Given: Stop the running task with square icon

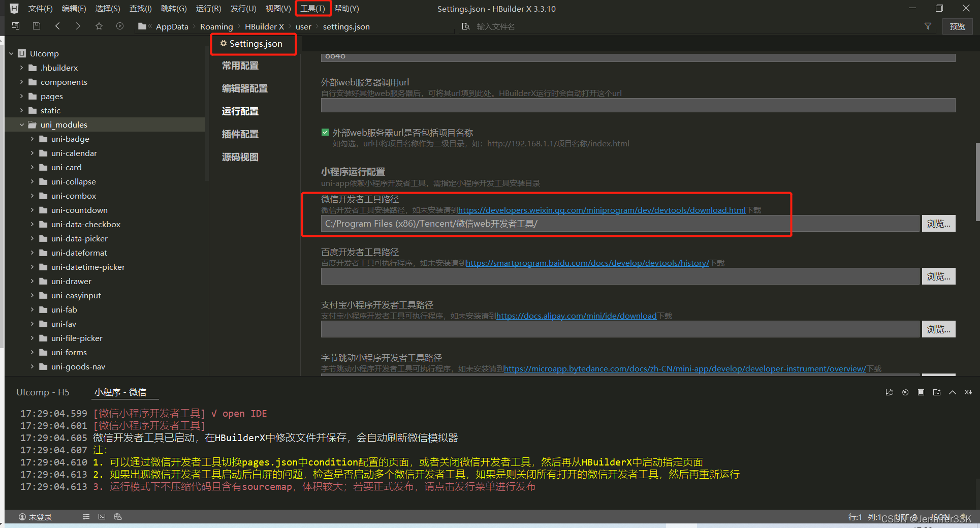Looking at the screenshot, I should point(921,392).
